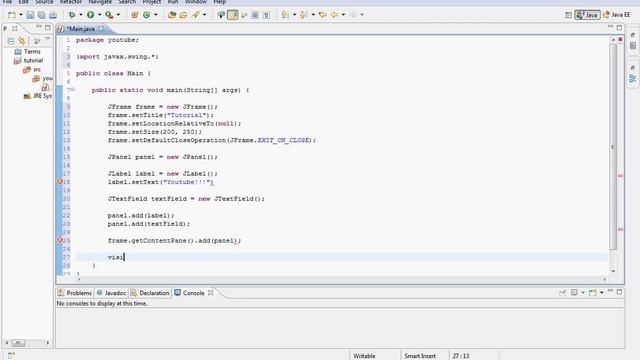Click the Debug bug icon
The height and width of the screenshot is (360, 640).
[x=72, y=15]
